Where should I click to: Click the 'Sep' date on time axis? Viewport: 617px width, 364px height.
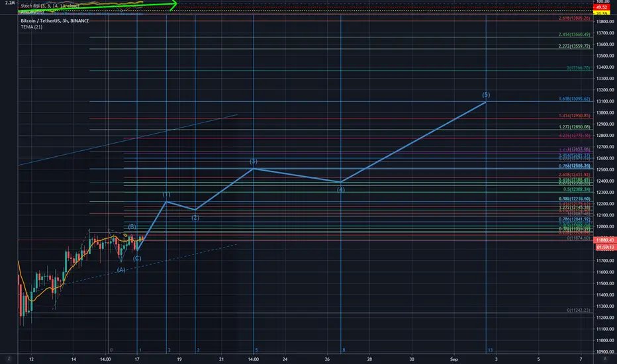point(453,359)
